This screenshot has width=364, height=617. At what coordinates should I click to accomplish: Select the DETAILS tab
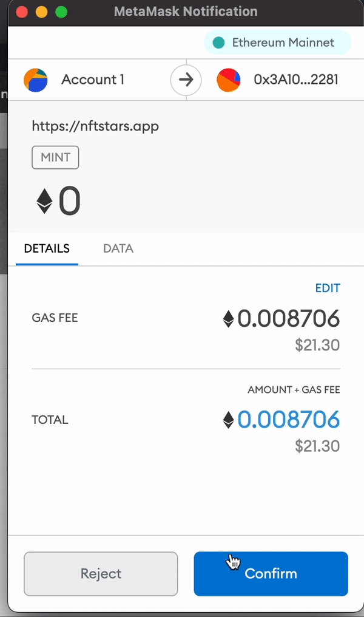[47, 248]
